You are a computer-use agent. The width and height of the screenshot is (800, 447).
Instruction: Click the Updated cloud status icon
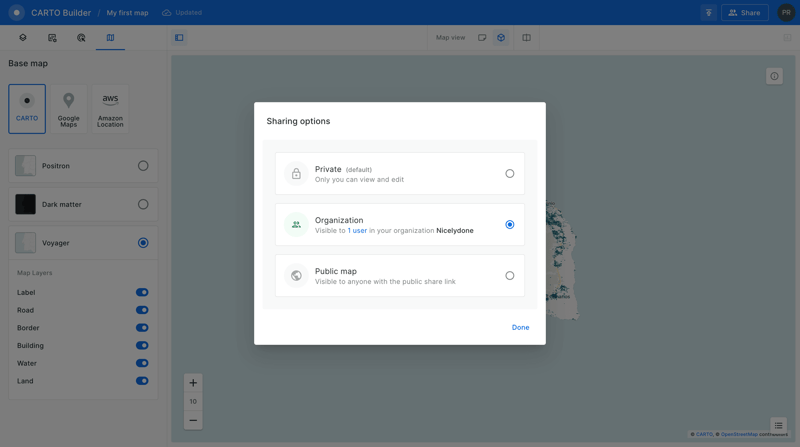(x=167, y=13)
